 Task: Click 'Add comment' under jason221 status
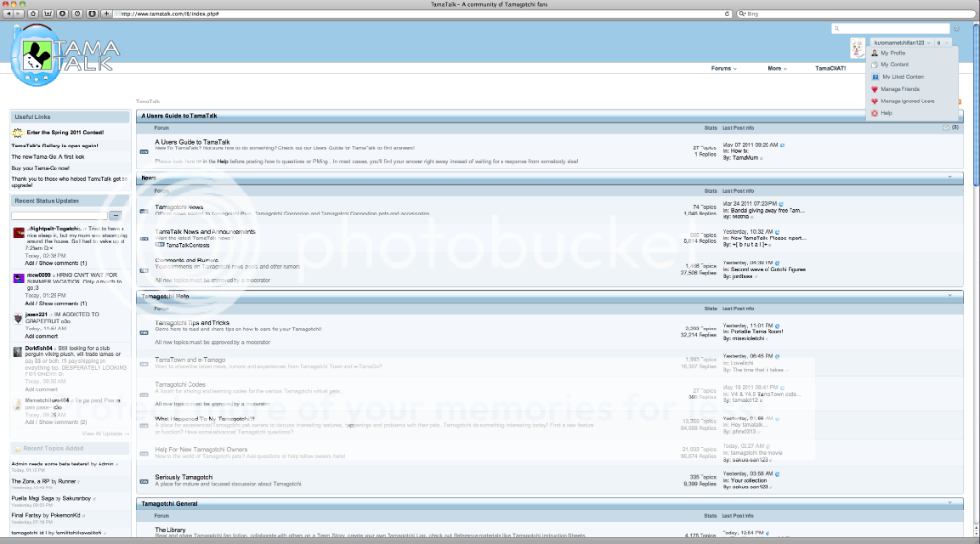point(41,336)
